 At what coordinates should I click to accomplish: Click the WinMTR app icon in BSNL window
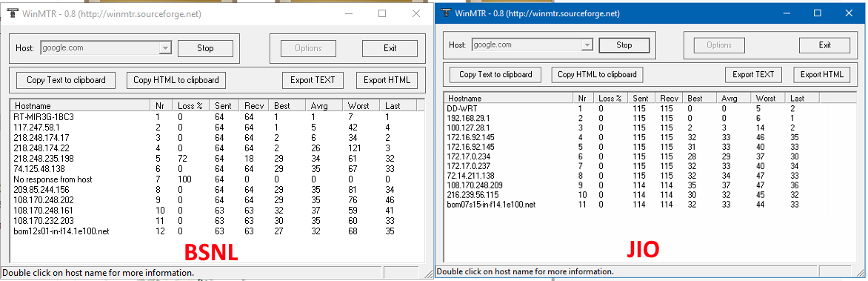12,13
